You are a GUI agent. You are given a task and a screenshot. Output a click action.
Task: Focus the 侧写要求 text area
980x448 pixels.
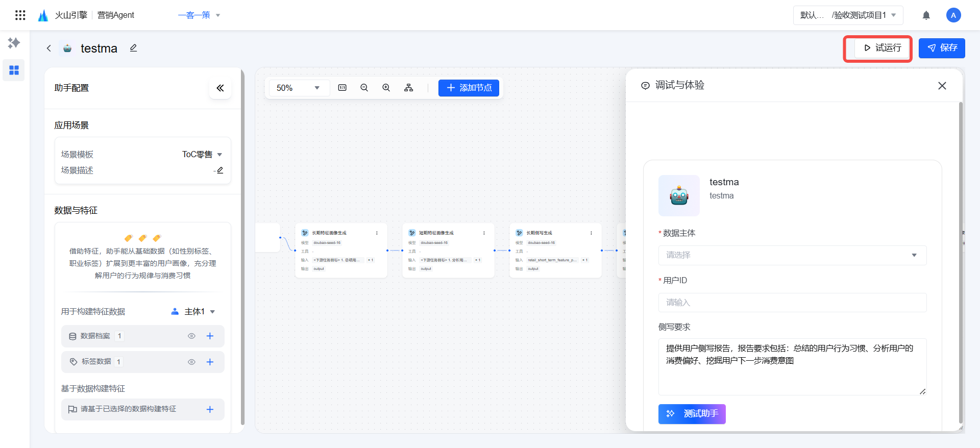pyautogui.click(x=792, y=367)
